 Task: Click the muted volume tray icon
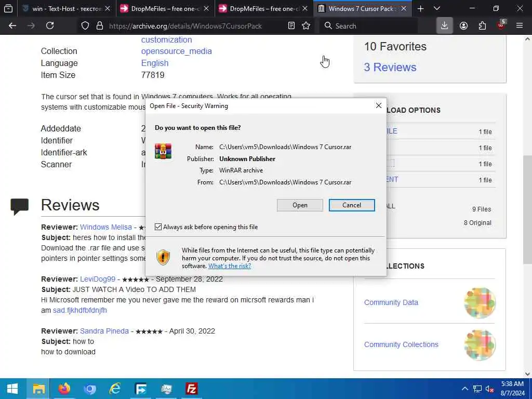pyautogui.click(x=489, y=389)
